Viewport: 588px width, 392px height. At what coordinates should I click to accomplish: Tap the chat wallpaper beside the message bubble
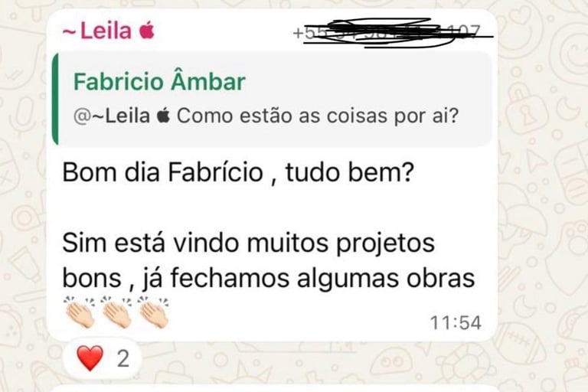[x=544, y=188]
